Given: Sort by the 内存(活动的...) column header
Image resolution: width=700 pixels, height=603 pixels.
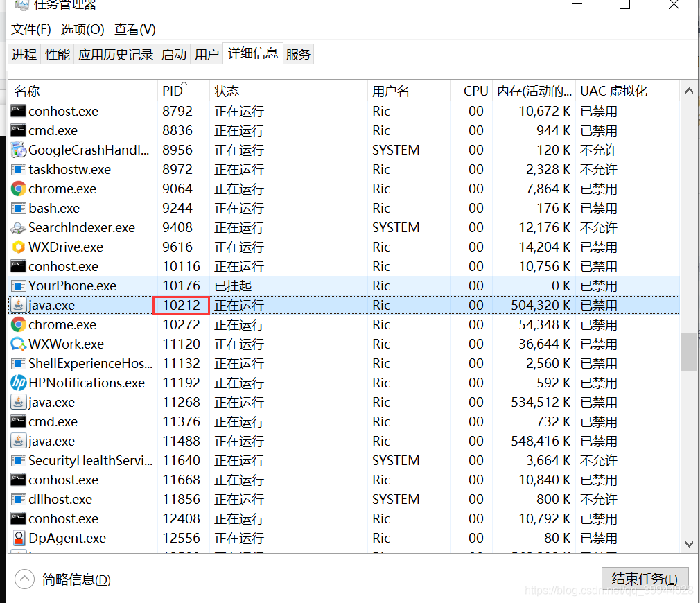Looking at the screenshot, I should point(534,91).
